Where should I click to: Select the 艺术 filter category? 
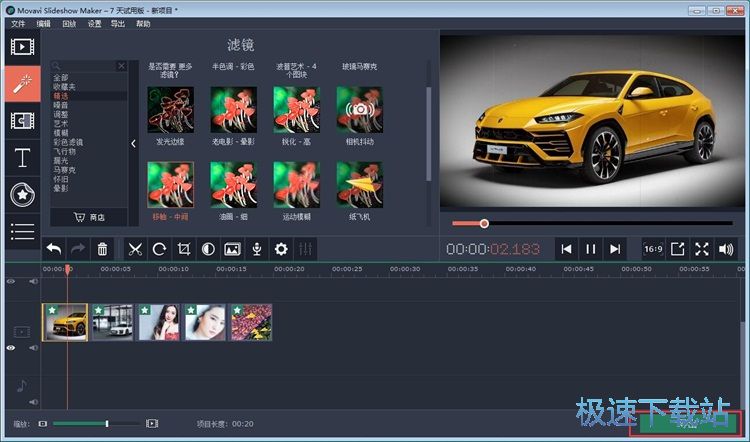pyautogui.click(x=61, y=124)
